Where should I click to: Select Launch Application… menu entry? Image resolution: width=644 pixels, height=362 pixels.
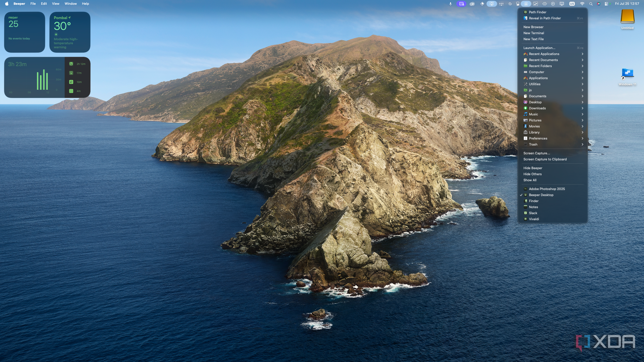pos(552,48)
